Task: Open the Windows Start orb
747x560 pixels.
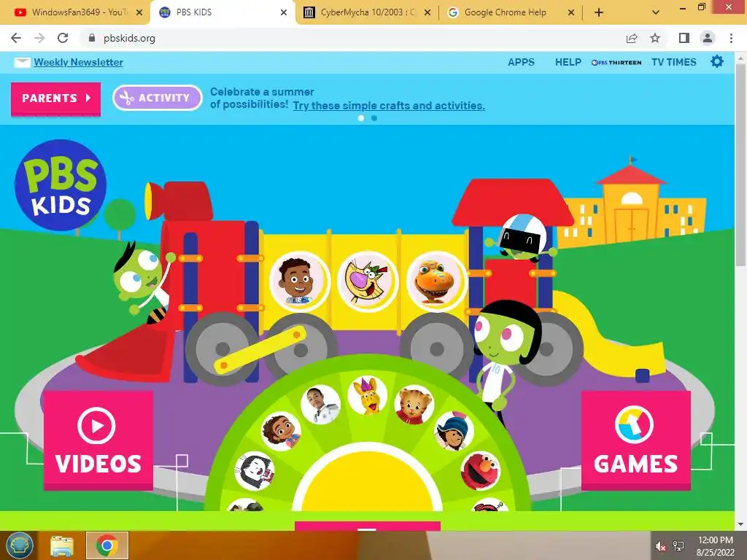Action: (x=19, y=545)
